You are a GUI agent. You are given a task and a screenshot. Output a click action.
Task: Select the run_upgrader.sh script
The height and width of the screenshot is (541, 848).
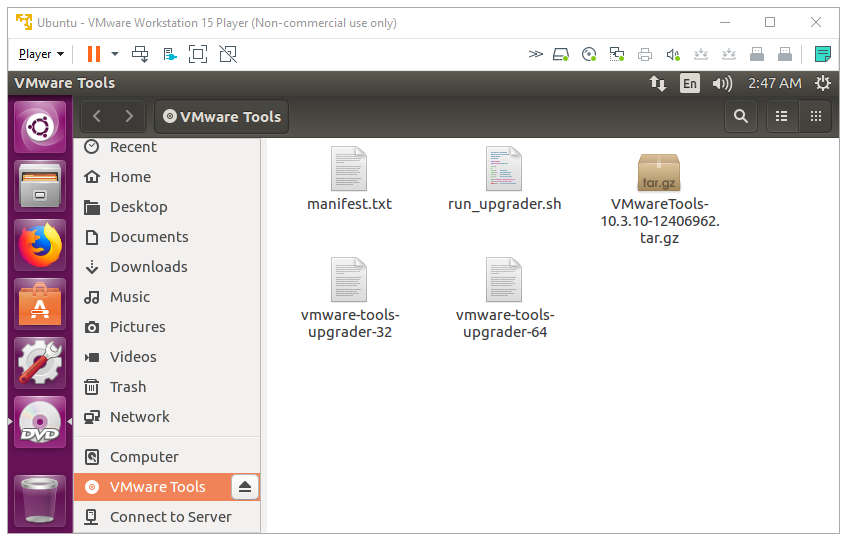coord(504,179)
